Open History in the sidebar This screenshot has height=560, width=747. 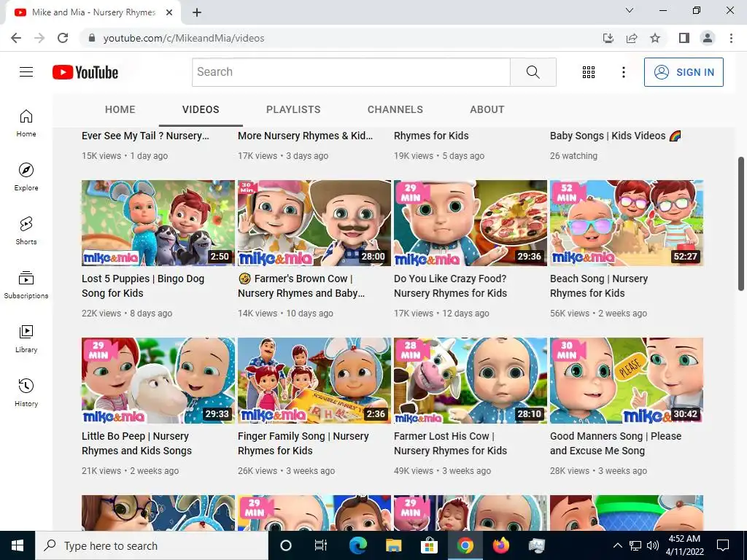(x=26, y=392)
